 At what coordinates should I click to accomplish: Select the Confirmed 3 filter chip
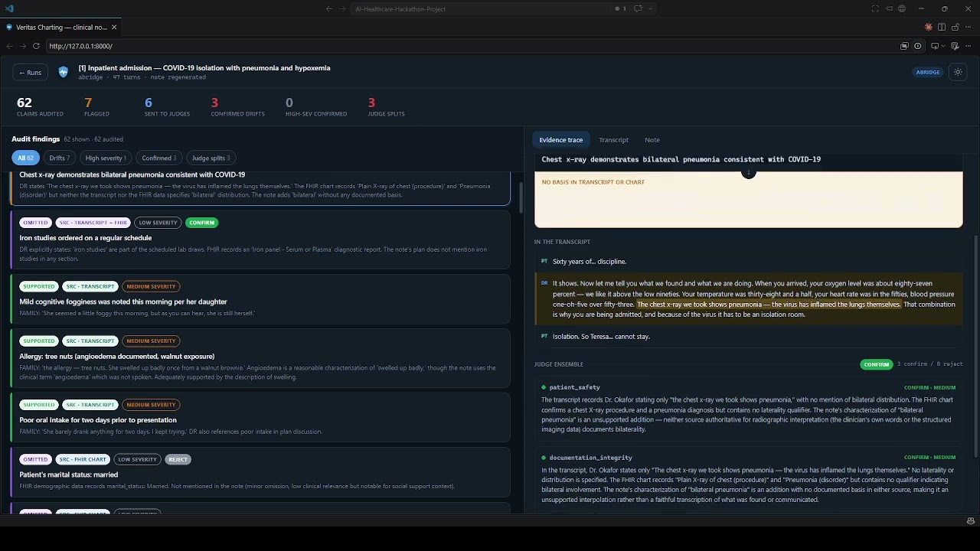(159, 158)
